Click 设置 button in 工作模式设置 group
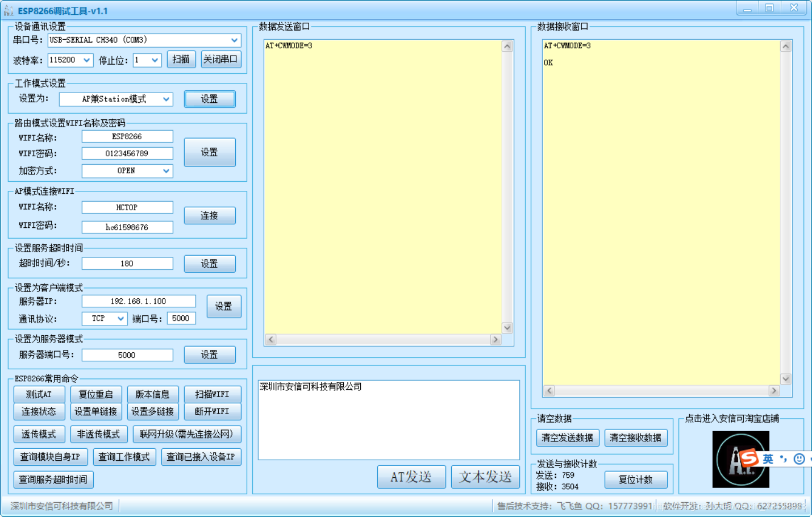This screenshot has width=812, height=517. click(210, 99)
